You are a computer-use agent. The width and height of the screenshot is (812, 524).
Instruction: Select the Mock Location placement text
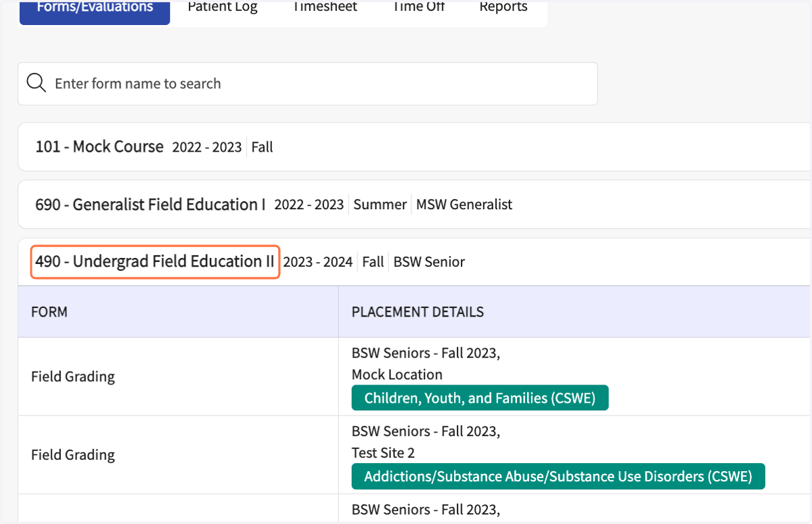click(397, 374)
